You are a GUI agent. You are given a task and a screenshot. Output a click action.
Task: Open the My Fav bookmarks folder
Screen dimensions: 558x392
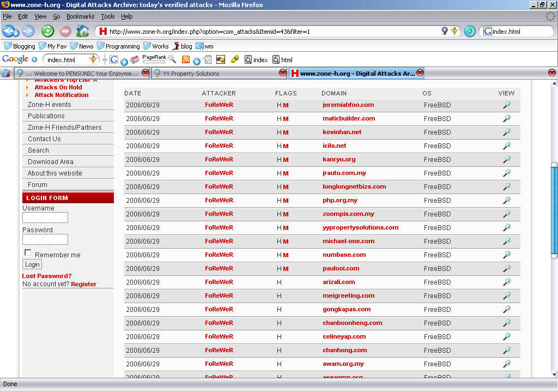52,46
